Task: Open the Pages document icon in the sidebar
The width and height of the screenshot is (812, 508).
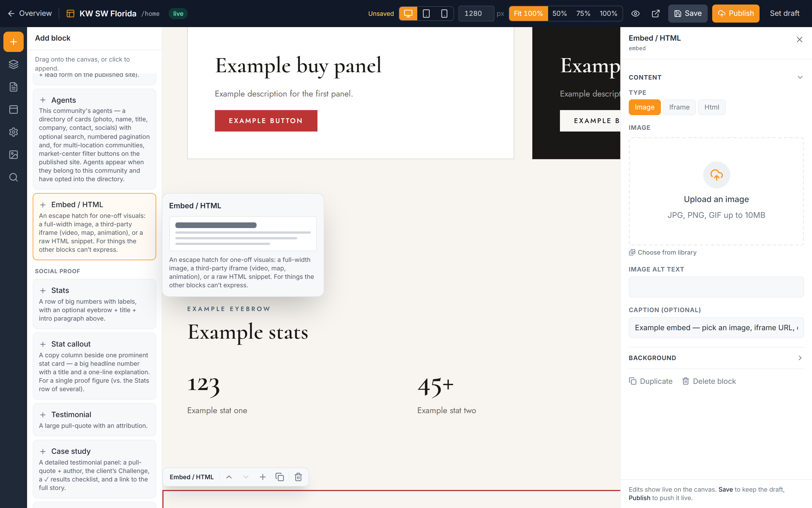Action: [x=14, y=87]
